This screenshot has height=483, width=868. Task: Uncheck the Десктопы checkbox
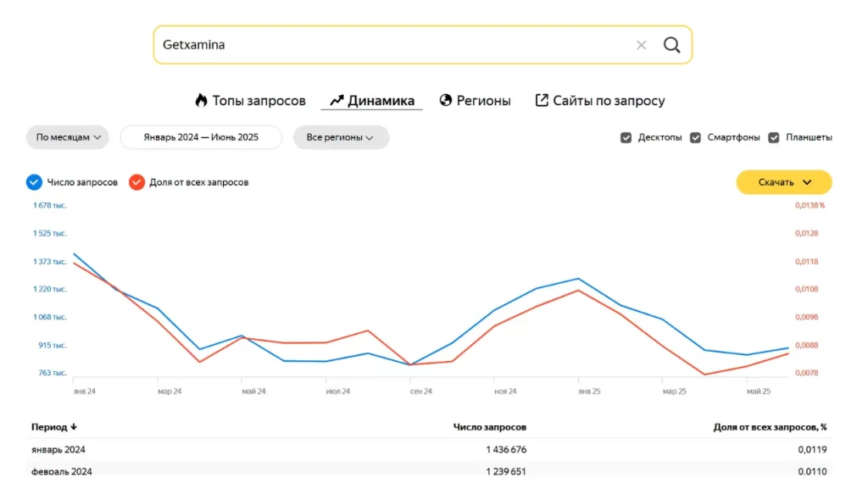626,138
